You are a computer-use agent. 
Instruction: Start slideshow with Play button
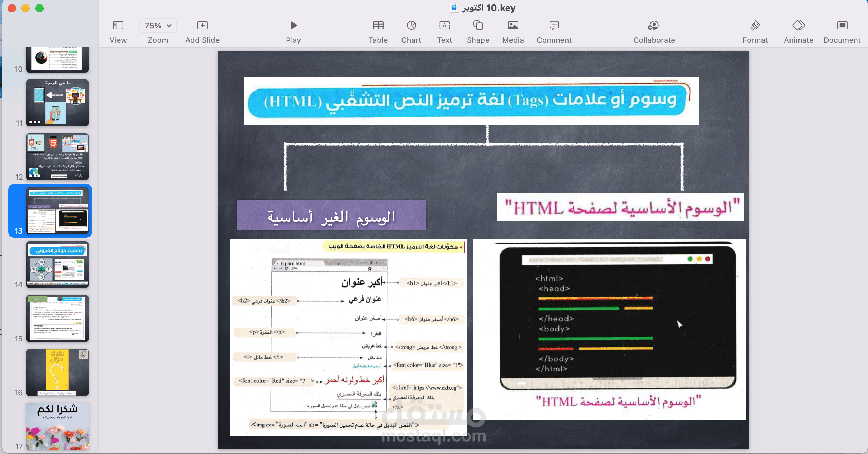point(293,26)
